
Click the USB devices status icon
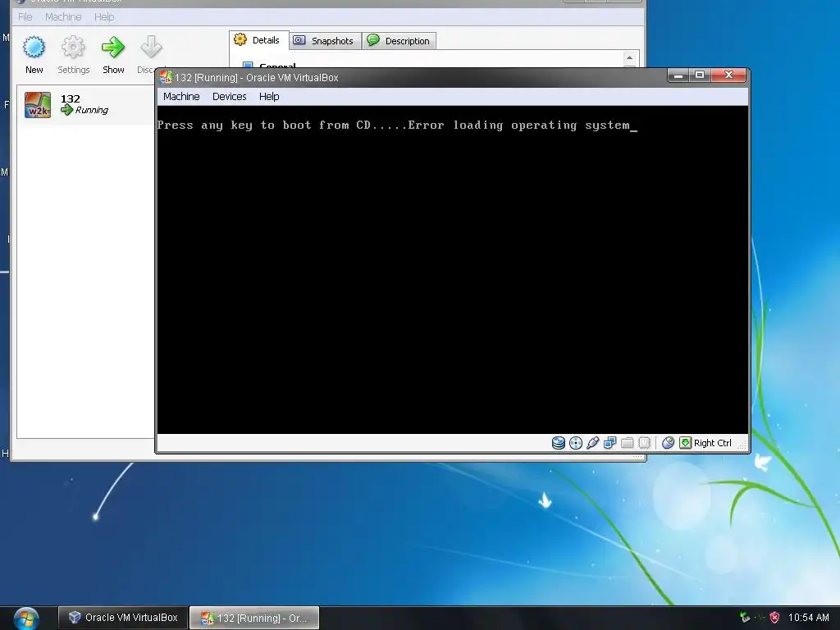click(592, 443)
